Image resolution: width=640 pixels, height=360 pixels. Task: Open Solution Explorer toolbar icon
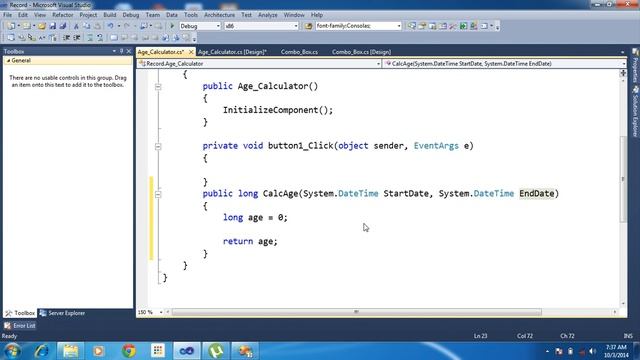point(412,26)
